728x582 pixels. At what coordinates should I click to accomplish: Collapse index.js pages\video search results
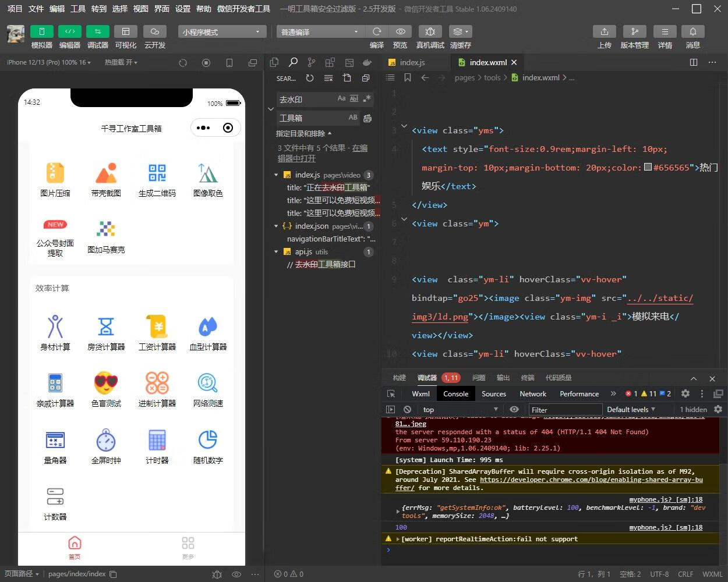coord(276,175)
